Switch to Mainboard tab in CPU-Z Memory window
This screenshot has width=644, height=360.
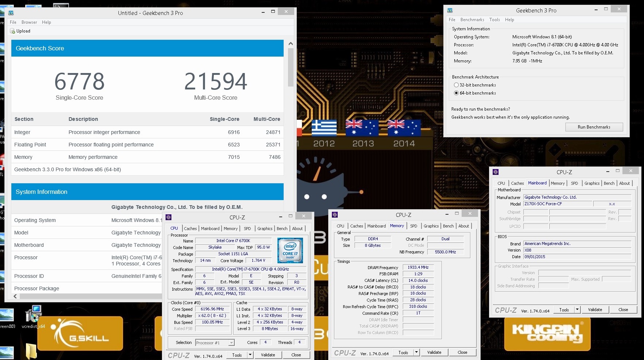376,226
